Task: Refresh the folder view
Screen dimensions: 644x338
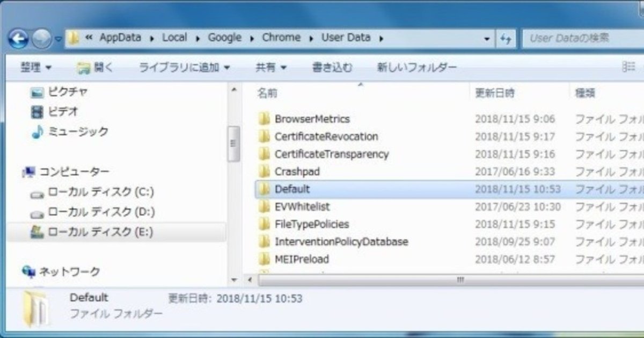Action: tap(505, 39)
